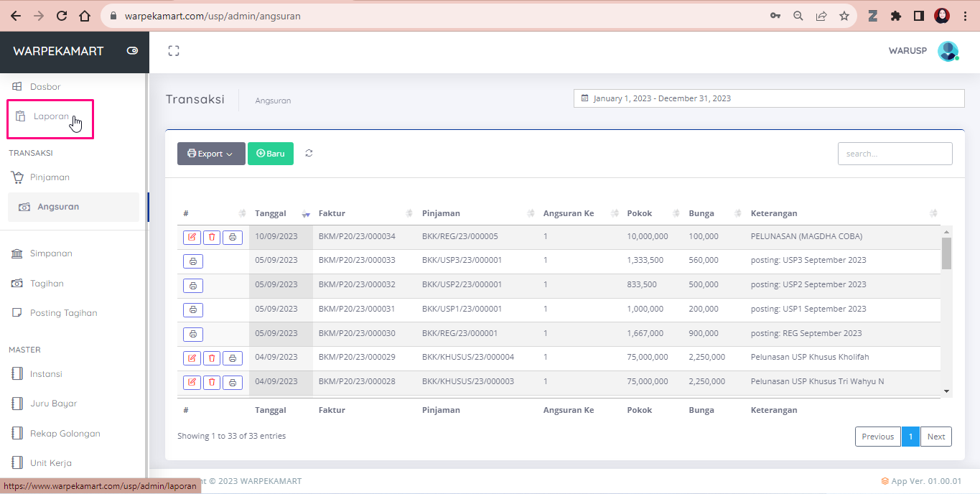Open the browser side panel icon
This screenshot has width=980, height=494.
(x=918, y=16)
